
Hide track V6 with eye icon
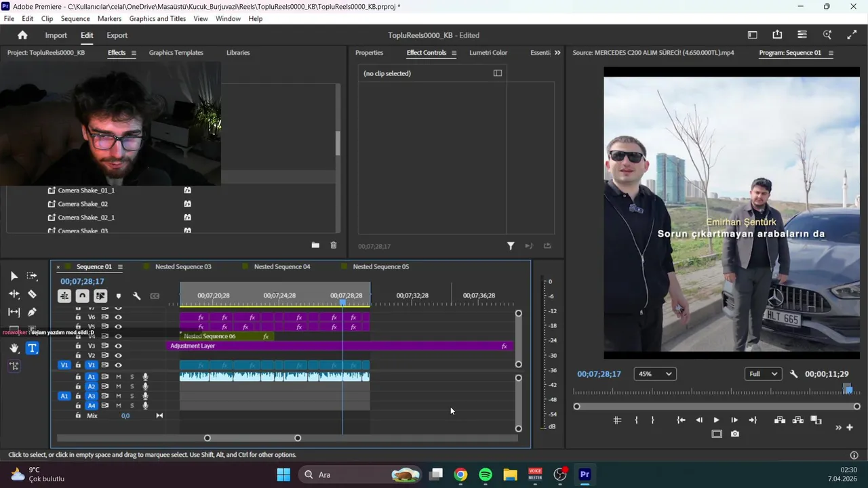[x=119, y=317]
